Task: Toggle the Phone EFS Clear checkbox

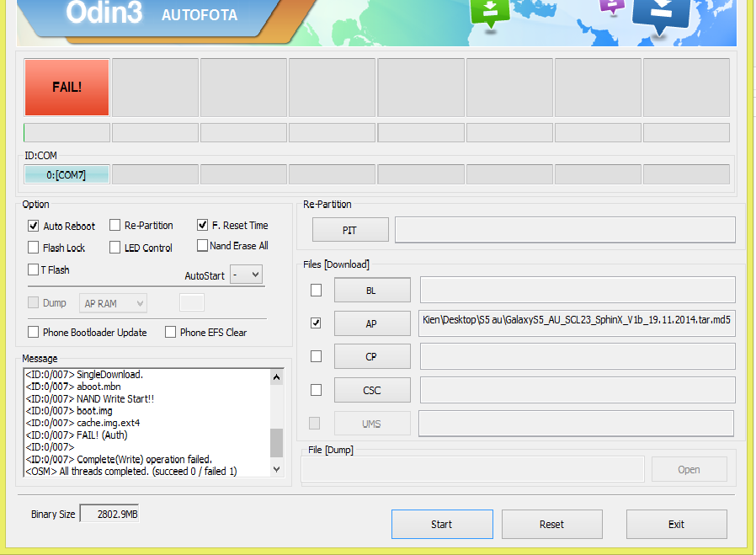Action: [x=171, y=332]
